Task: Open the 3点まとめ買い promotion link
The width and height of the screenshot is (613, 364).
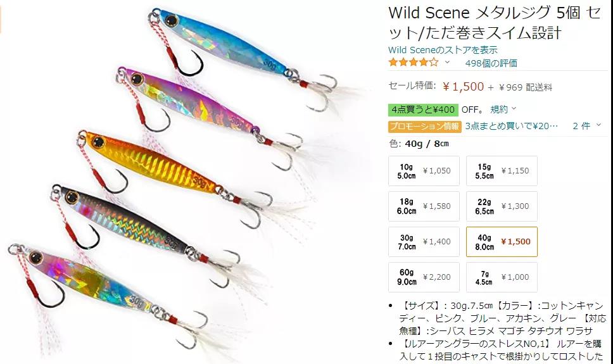Action: coord(511,126)
